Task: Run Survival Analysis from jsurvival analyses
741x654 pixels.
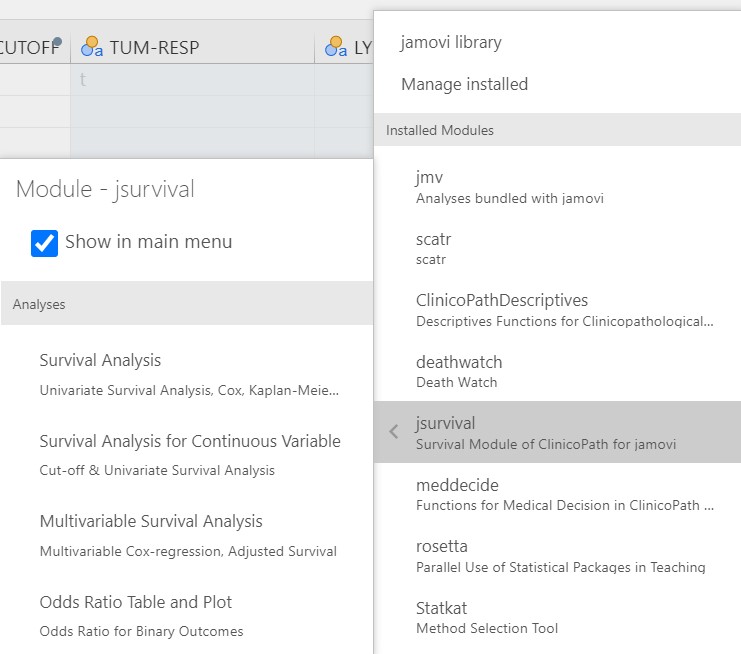Action: 187,374
